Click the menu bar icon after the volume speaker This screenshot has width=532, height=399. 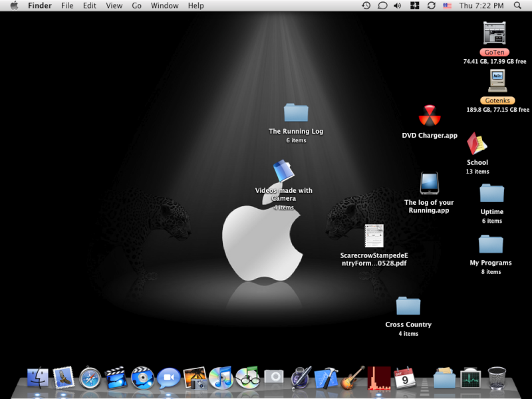coord(414,5)
